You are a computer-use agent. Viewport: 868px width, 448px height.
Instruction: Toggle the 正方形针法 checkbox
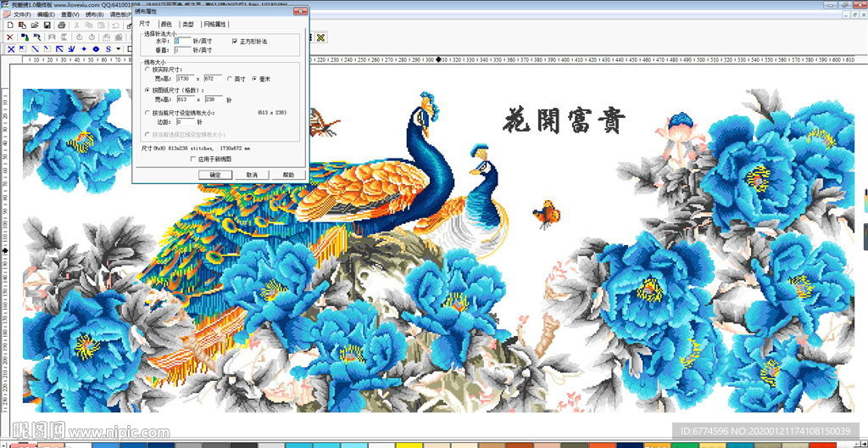click(234, 41)
